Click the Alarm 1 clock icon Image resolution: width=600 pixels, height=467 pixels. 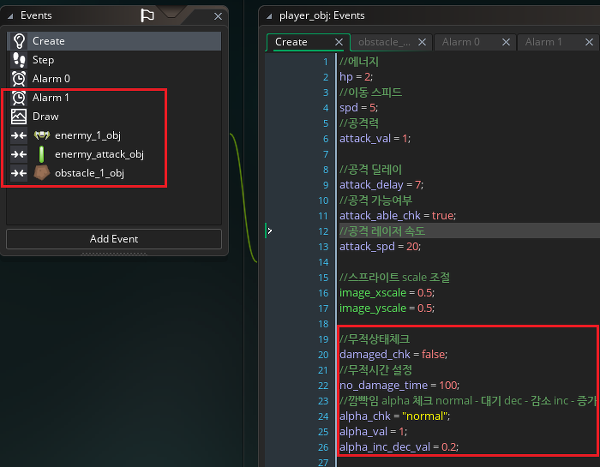[19, 98]
